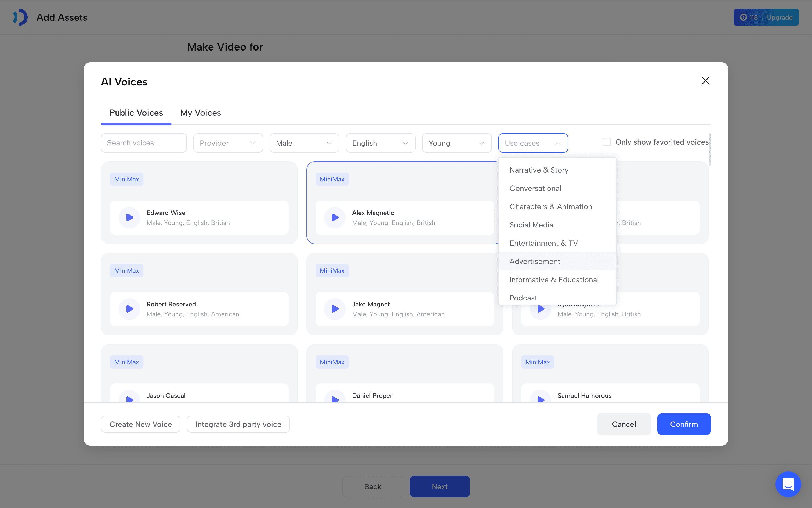Select the Daniel Proper voice card
This screenshot has height=508, width=812.
click(x=405, y=373)
